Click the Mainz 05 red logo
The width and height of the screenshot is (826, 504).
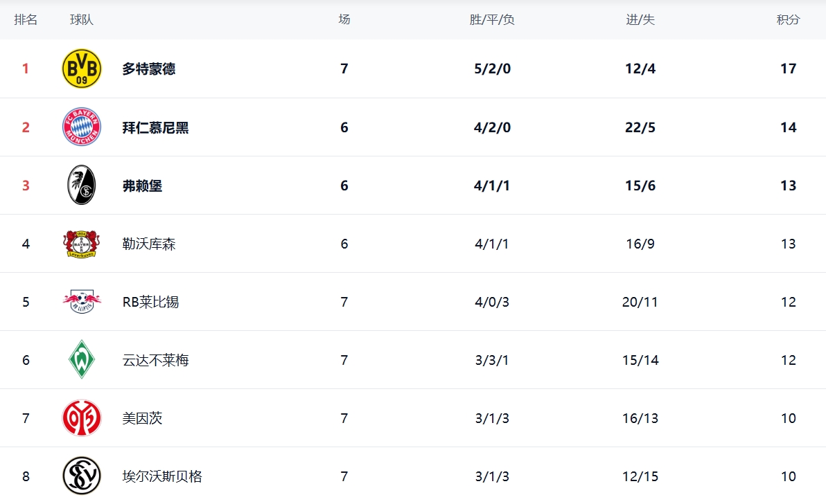[x=82, y=417]
